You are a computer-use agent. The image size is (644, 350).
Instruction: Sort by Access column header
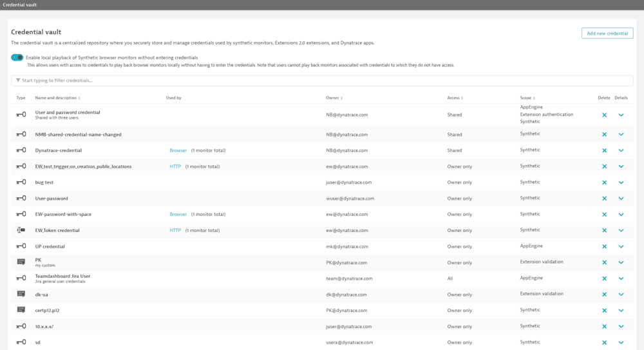(455, 98)
